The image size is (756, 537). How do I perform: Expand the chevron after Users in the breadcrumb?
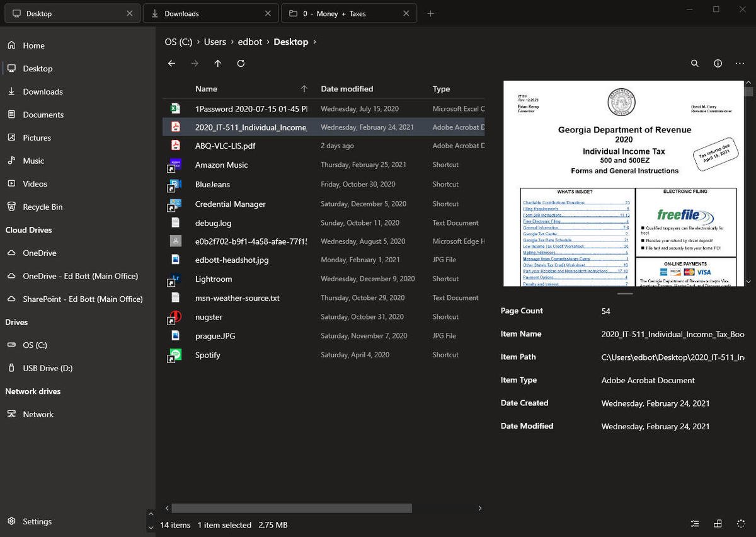pyautogui.click(x=231, y=42)
